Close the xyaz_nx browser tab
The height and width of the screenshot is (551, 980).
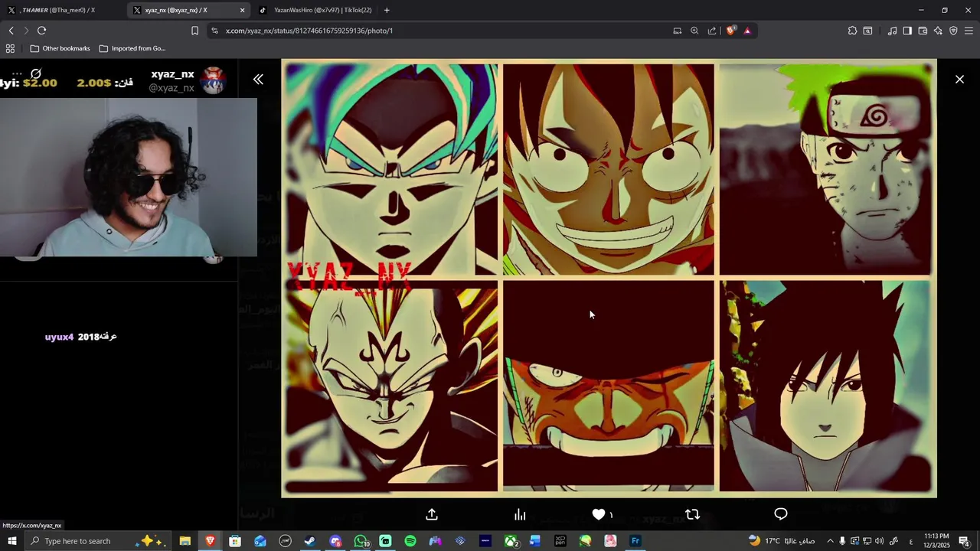(x=243, y=10)
